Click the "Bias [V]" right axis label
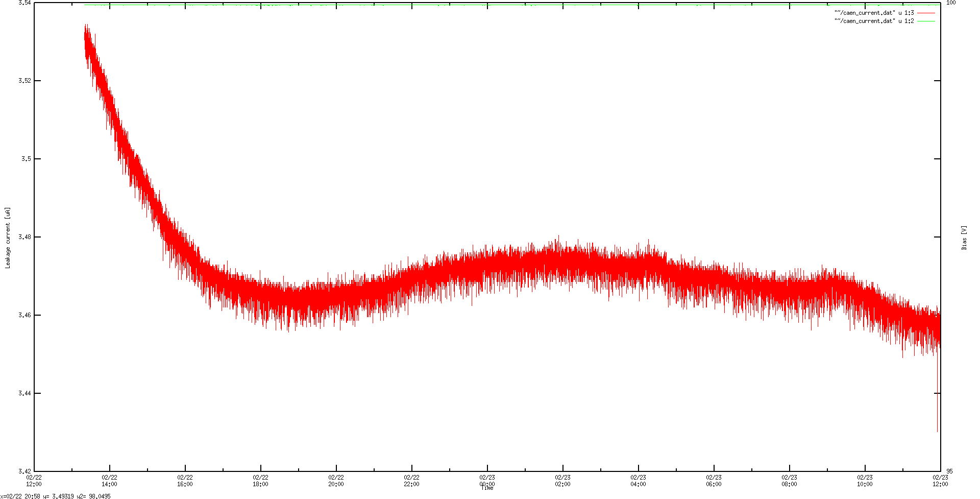980x499 pixels. click(x=964, y=237)
